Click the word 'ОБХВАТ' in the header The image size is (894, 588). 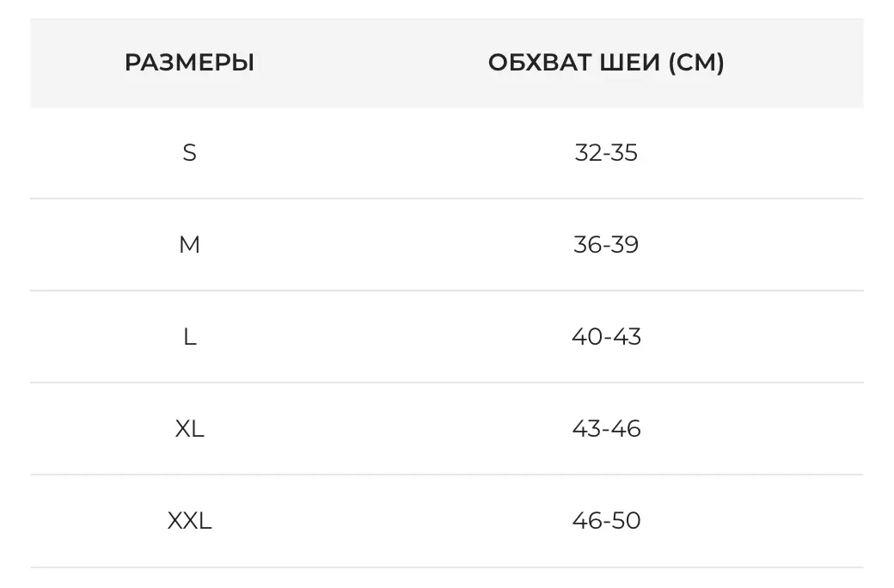[540, 63]
